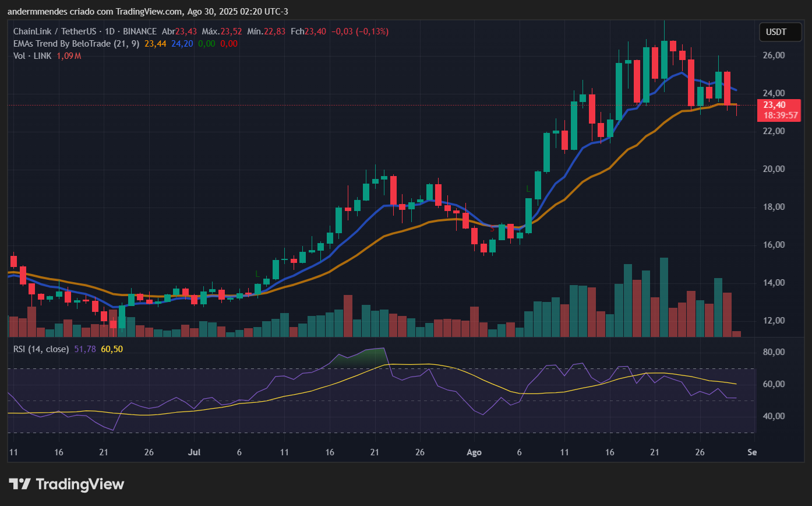Click the current price label 23,40 on axis

coord(775,105)
